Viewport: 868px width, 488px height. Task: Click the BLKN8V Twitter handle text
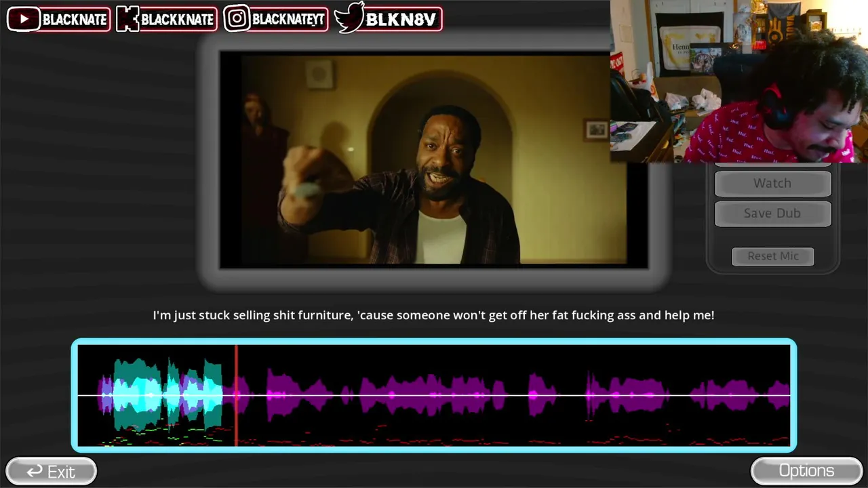[400, 20]
